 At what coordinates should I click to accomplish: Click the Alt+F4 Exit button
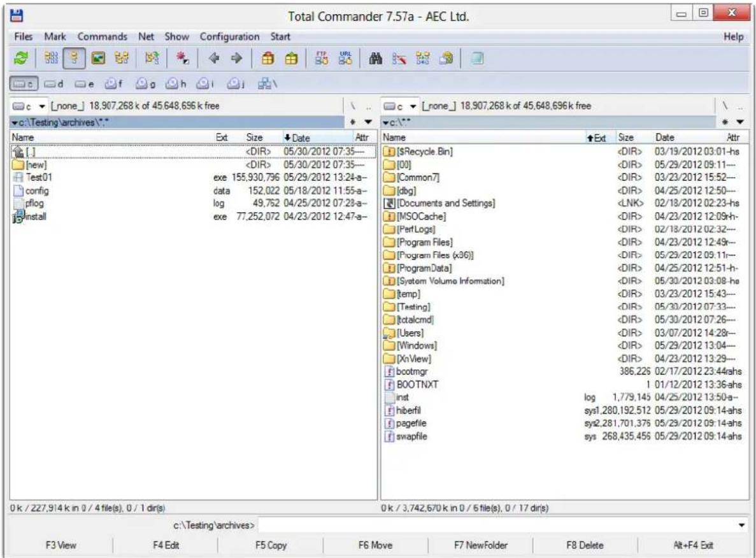pyautogui.click(x=694, y=545)
